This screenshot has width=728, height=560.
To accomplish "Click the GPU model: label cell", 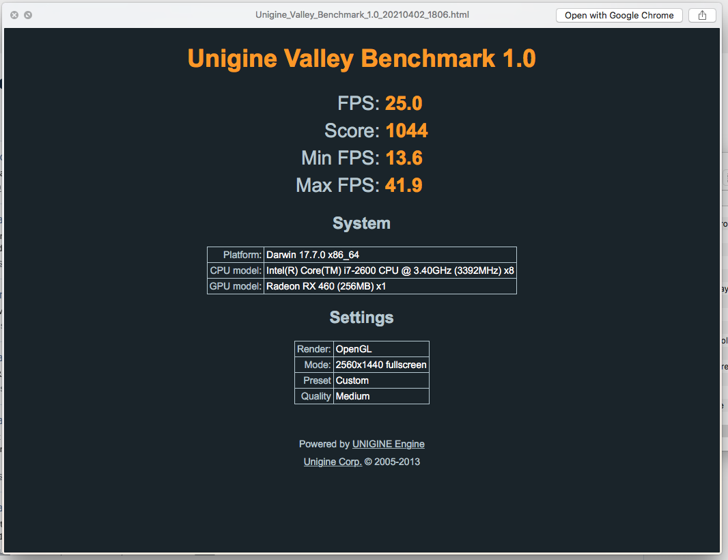I will click(236, 287).
